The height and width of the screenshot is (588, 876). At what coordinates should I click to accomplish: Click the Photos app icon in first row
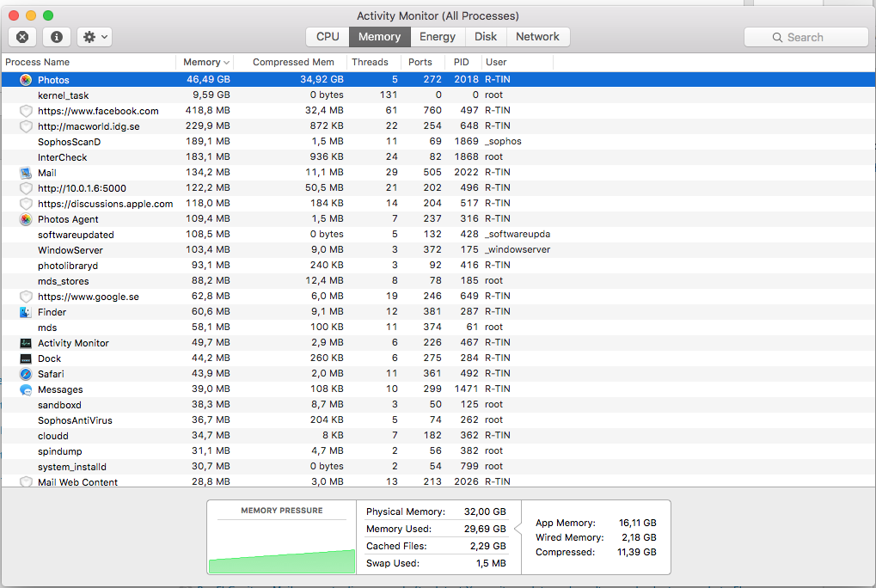tap(26, 80)
